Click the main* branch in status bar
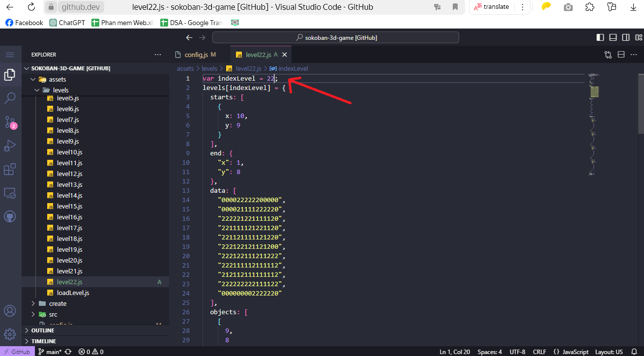 [x=50, y=352]
